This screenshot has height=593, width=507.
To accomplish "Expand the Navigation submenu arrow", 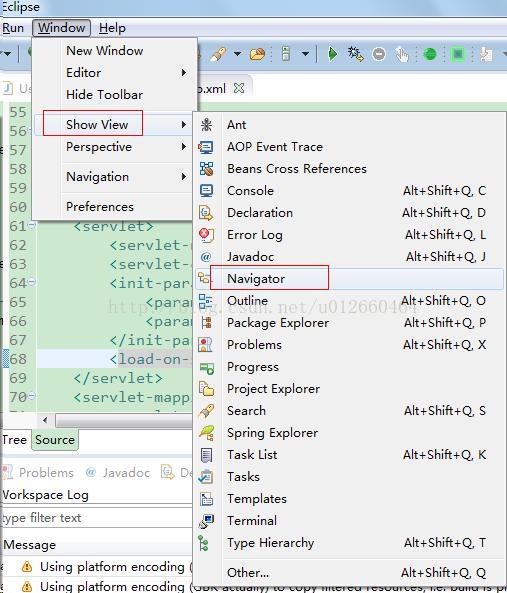I will pyautogui.click(x=184, y=177).
